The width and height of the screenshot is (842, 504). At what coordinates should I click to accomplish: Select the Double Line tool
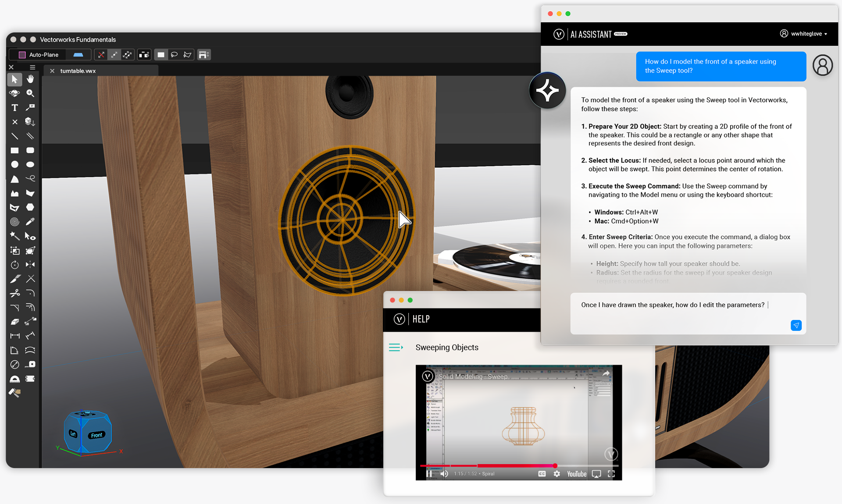click(30, 136)
